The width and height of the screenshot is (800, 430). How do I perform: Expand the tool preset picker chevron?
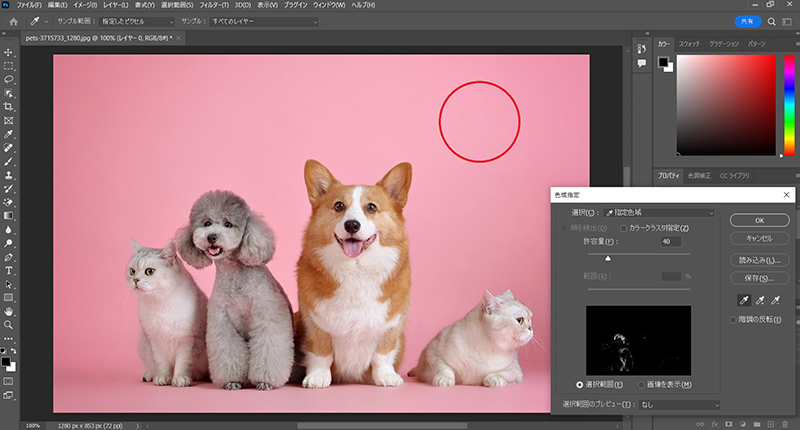point(46,21)
